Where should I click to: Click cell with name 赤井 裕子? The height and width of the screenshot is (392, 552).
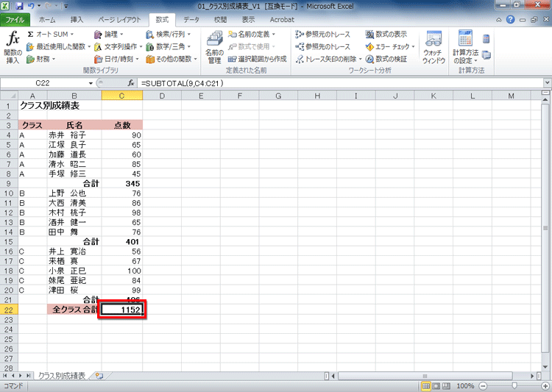click(74, 135)
